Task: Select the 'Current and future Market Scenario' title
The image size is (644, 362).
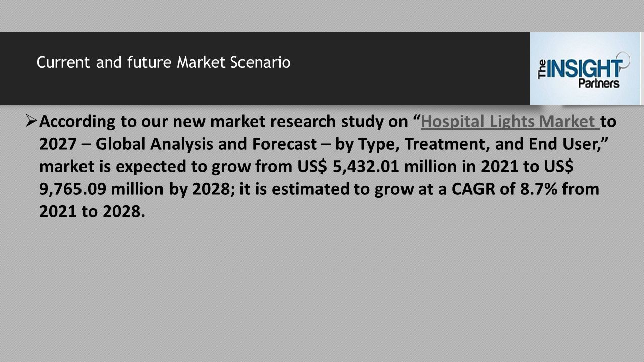Action: (164, 63)
